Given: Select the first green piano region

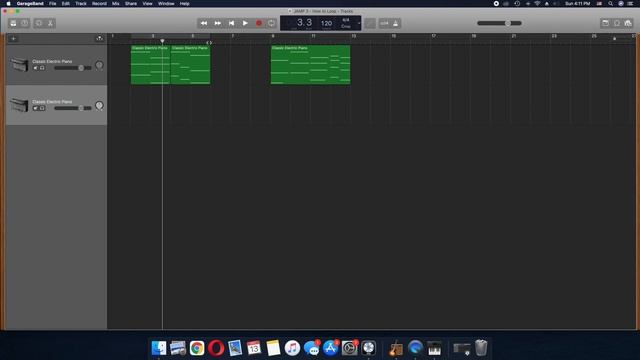Looking at the screenshot, I should click(151, 64).
